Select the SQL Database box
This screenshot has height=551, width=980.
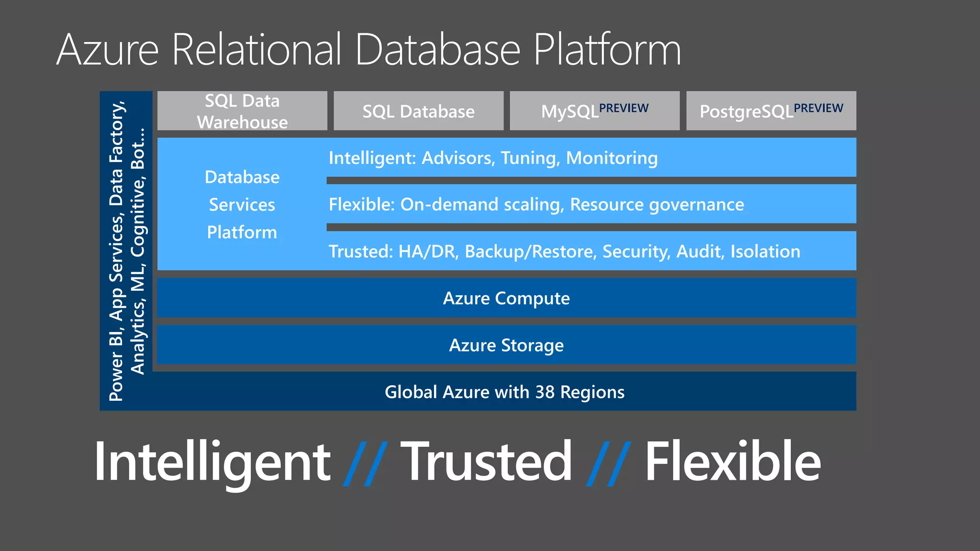click(418, 110)
